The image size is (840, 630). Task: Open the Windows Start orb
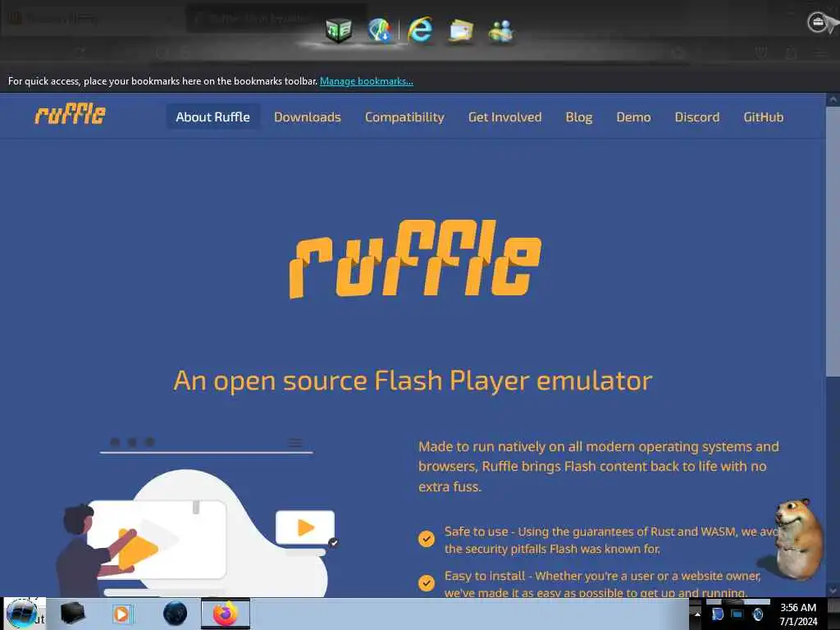click(x=22, y=614)
